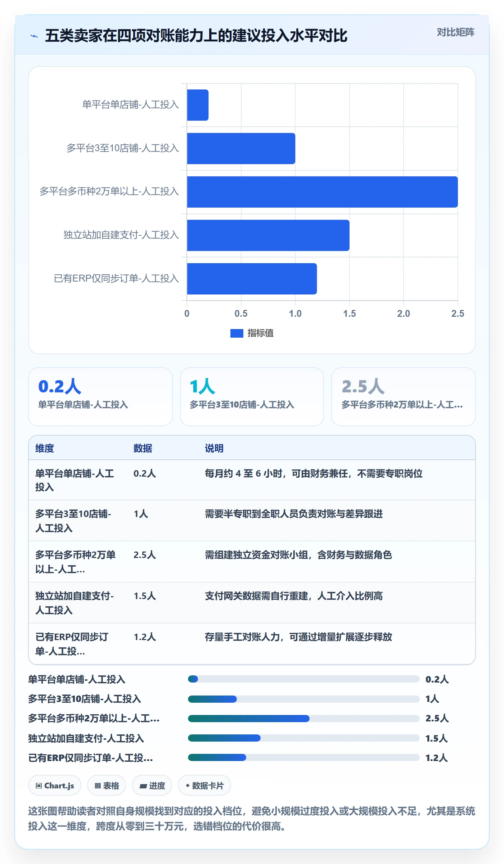Viewport: 504px width, 864px height.
Task: Click the Chart.js tag
Action: pos(55,786)
